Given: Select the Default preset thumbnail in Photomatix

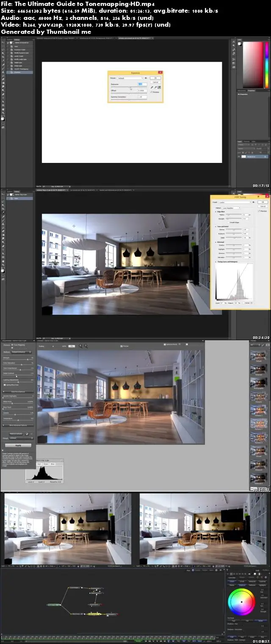Looking at the screenshot, I should pos(259,355).
